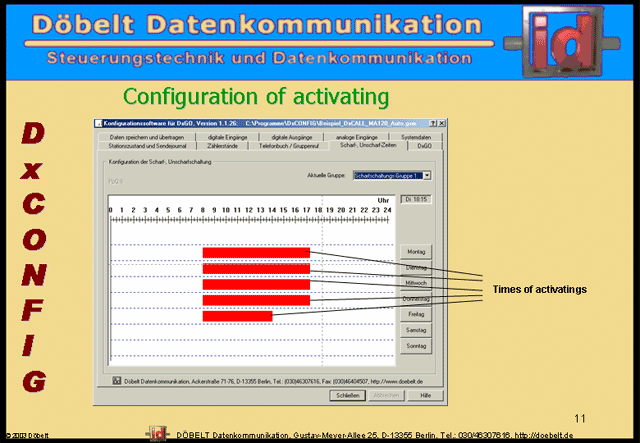Click the '?' help icon in title bar
The height and width of the screenshot is (443, 640).
coord(433,123)
